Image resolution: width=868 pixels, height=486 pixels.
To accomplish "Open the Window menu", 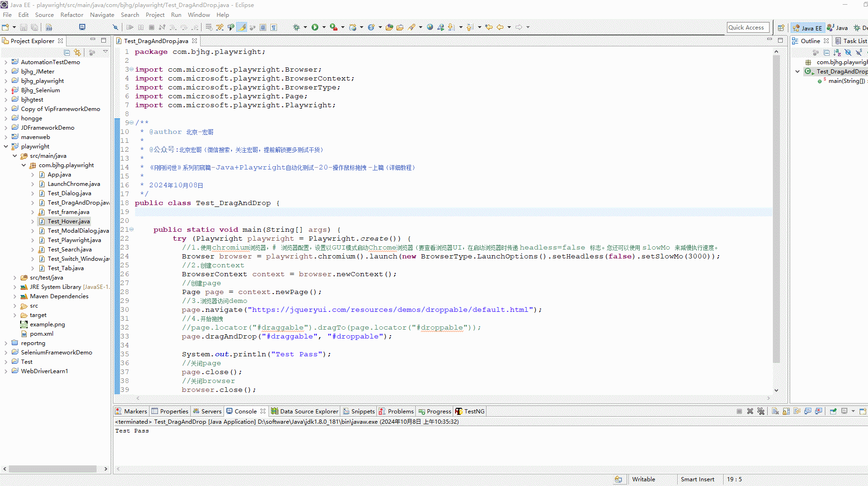I will pyautogui.click(x=199, y=15).
